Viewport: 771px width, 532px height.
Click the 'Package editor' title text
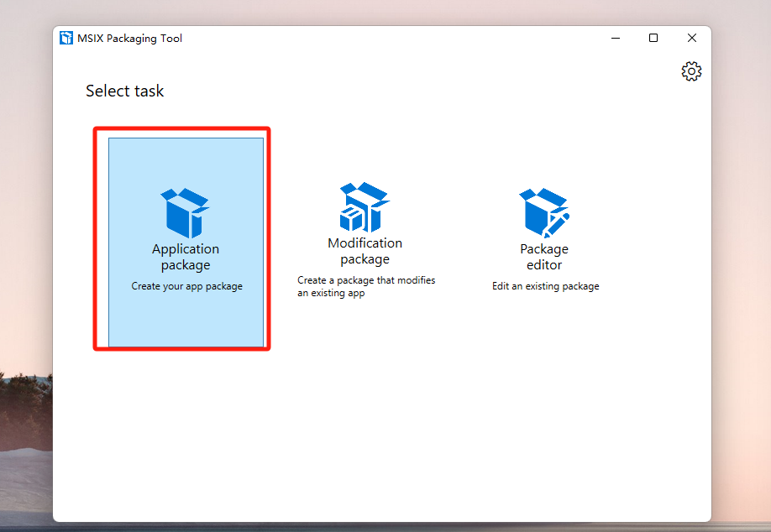[544, 257]
